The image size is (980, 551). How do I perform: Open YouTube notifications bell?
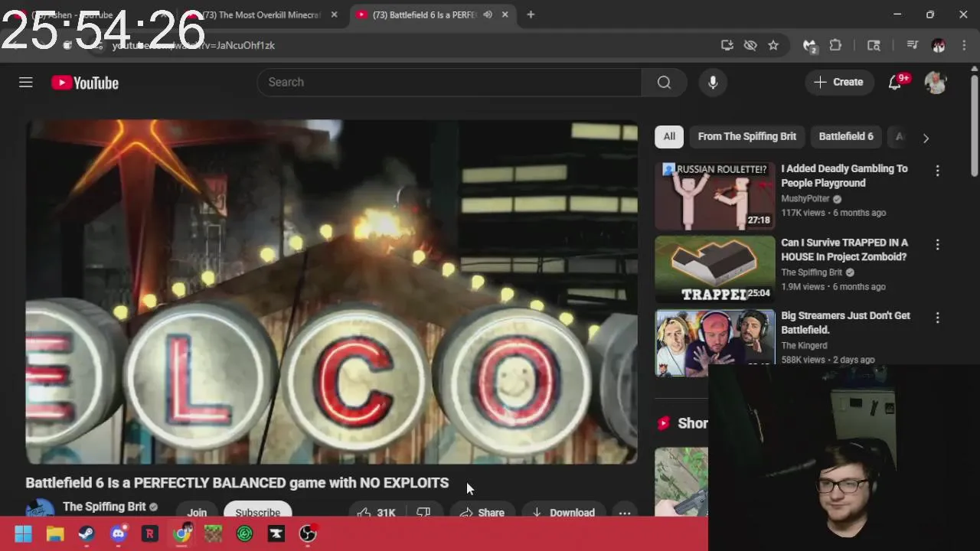coord(895,83)
